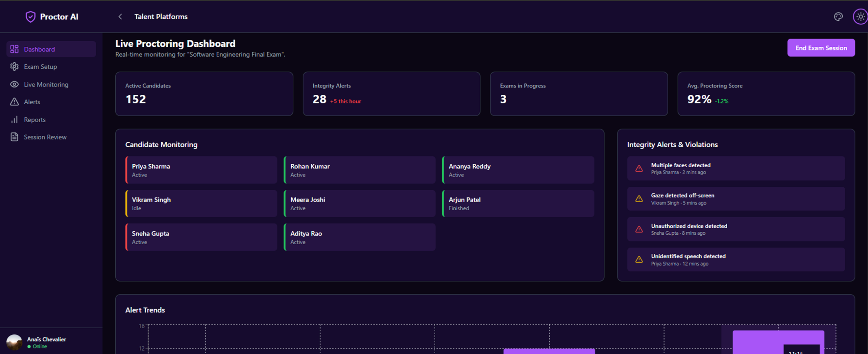Open the Multiple faces detected alert
This screenshot has width=868, height=354.
click(736, 168)
